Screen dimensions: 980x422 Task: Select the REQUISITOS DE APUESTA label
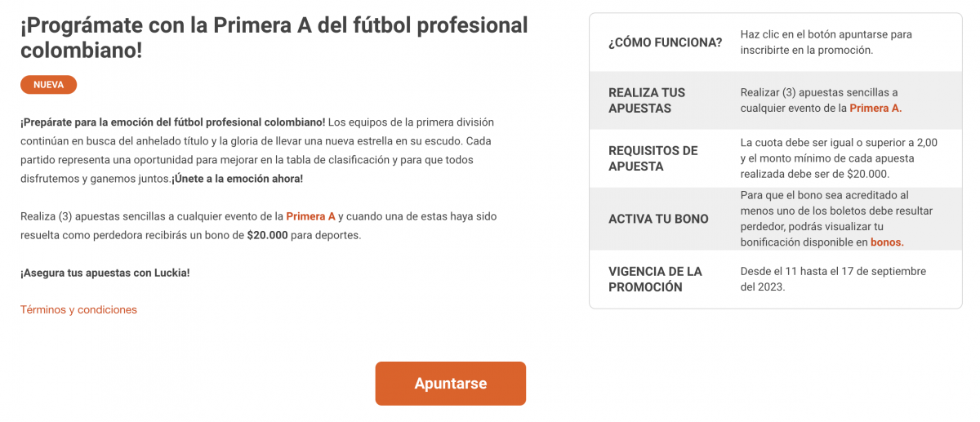click(x=653, y=158)
